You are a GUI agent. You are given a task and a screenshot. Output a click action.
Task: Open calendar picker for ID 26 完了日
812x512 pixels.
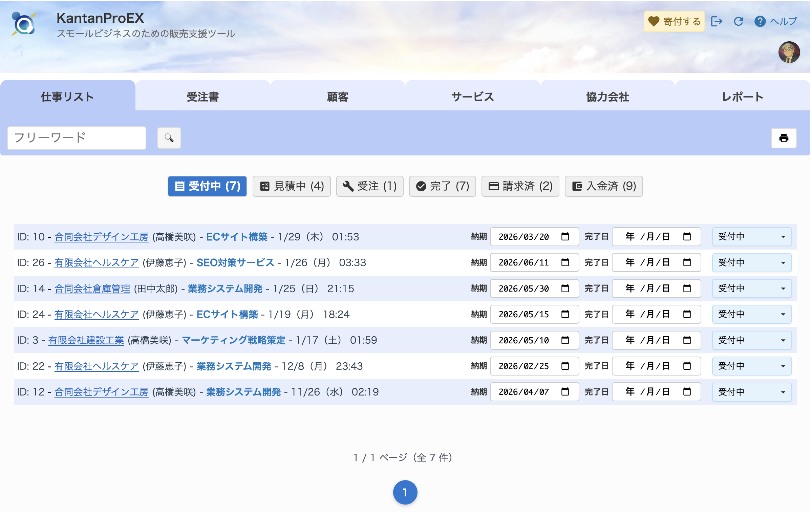tap(687, 262)
